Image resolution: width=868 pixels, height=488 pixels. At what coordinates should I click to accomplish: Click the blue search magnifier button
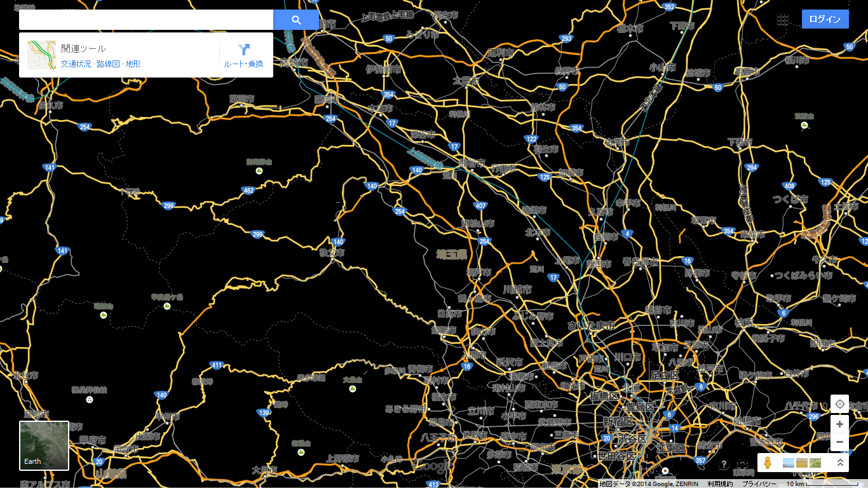(295, 20)
